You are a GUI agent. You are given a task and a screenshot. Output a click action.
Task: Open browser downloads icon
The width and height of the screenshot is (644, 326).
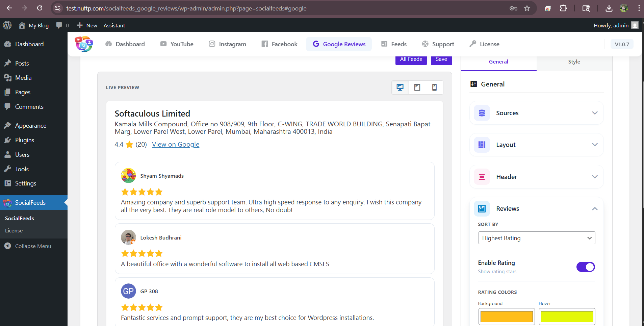coord(609,8)
